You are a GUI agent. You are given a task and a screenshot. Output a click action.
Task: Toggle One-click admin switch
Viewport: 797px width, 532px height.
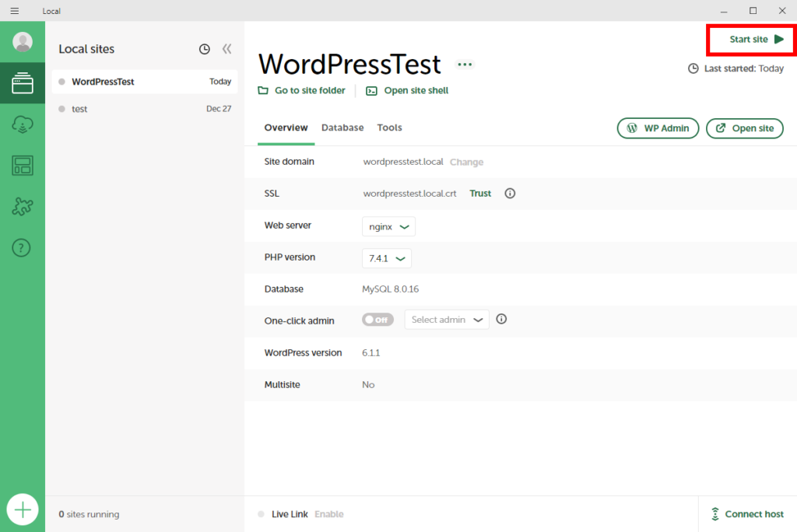[377, 320]
